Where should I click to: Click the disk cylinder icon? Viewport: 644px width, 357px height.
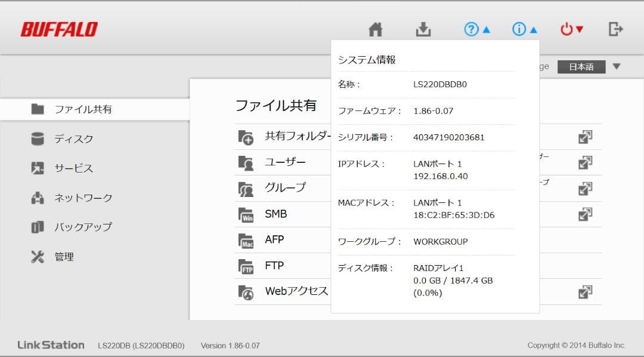(38, 139)
